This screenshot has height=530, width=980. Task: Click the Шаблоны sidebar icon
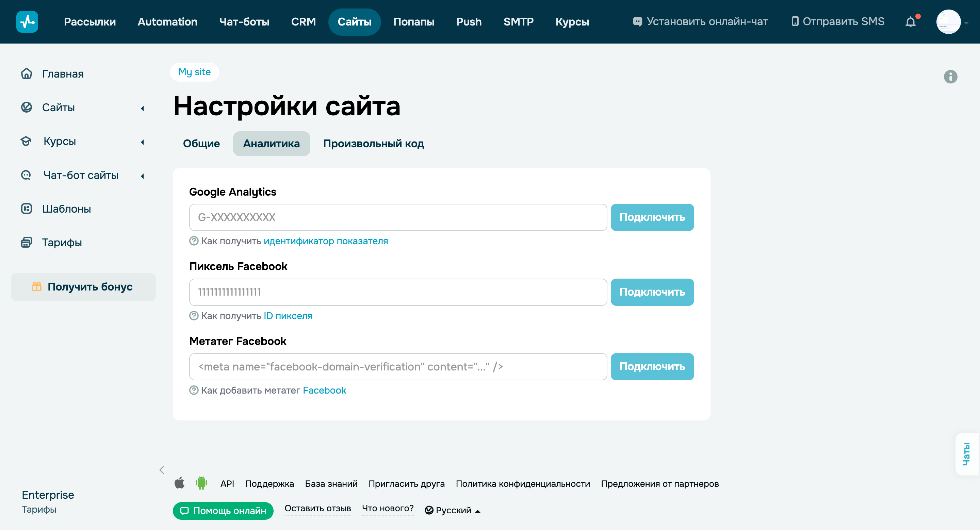pos(26,209)
